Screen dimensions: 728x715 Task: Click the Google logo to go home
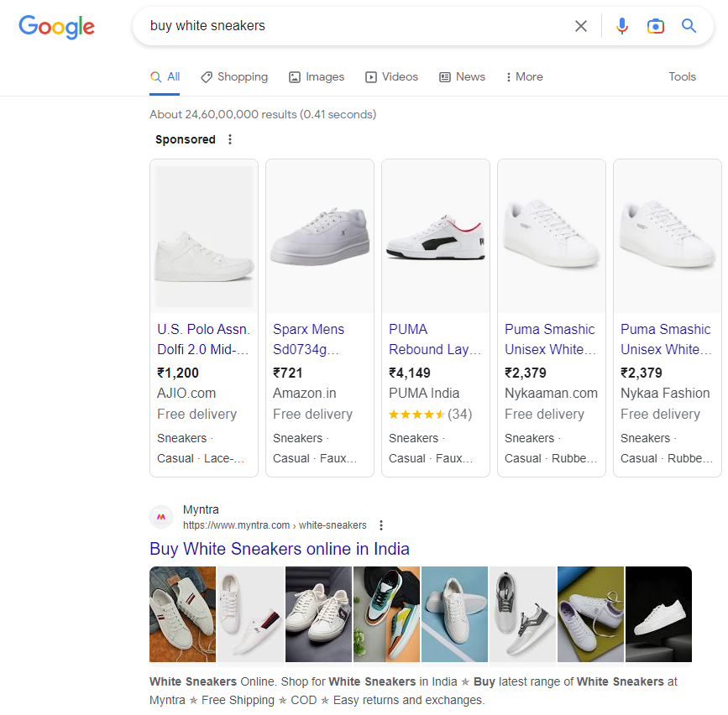point(56,27)
